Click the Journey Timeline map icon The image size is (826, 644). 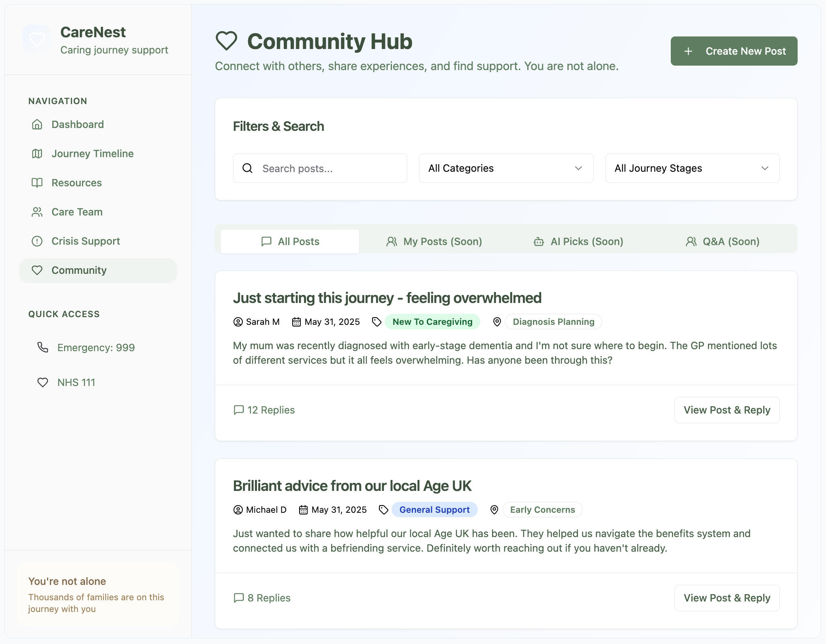point(37,154)
